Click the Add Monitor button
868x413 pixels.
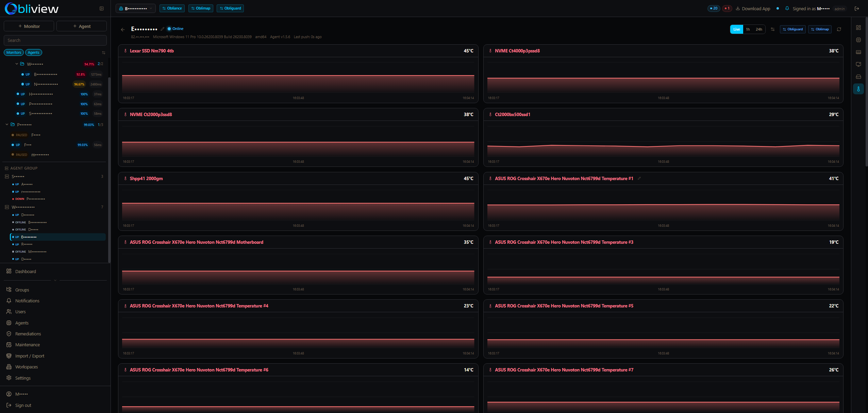click(x=29, y=26)
